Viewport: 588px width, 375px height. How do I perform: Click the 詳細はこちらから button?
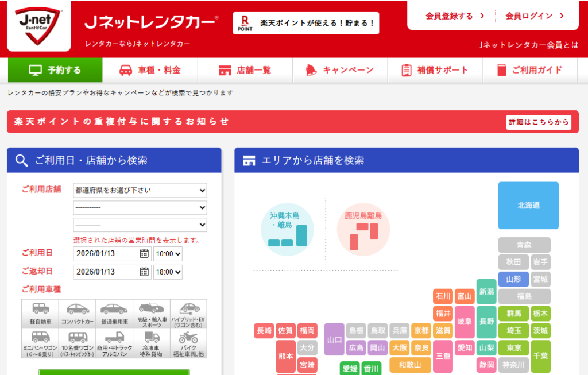539,122
